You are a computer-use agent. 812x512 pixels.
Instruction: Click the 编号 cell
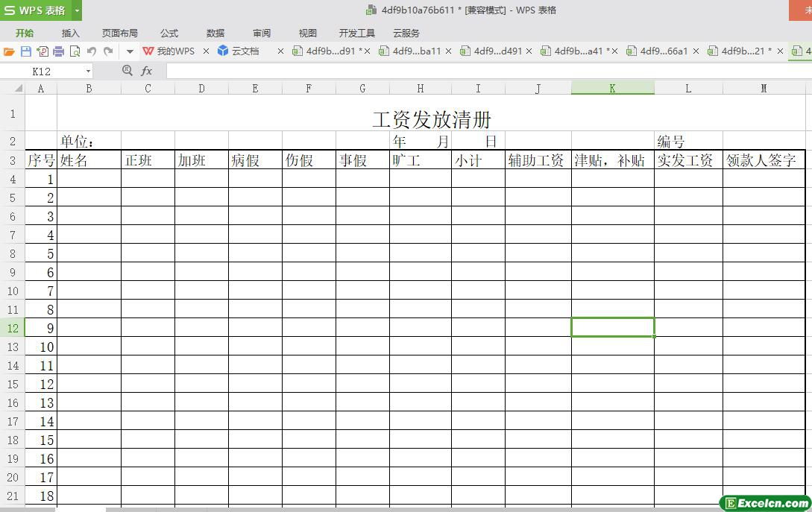688,141
